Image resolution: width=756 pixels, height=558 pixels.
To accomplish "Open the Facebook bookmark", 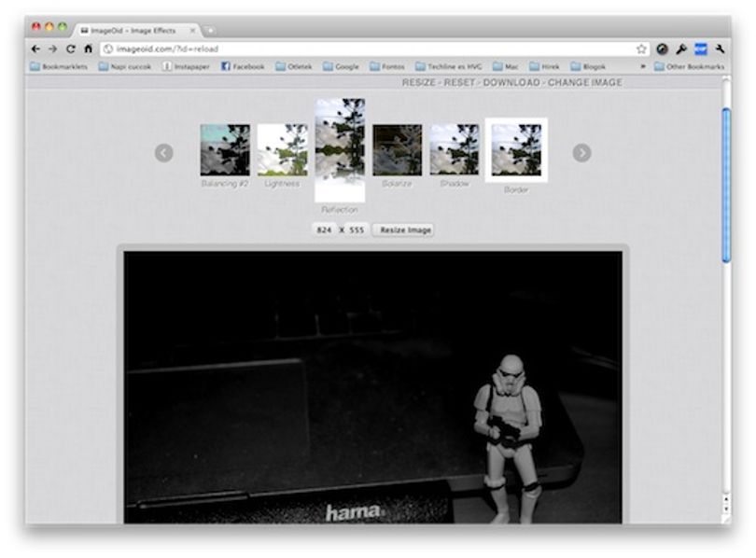I will 243,66.
